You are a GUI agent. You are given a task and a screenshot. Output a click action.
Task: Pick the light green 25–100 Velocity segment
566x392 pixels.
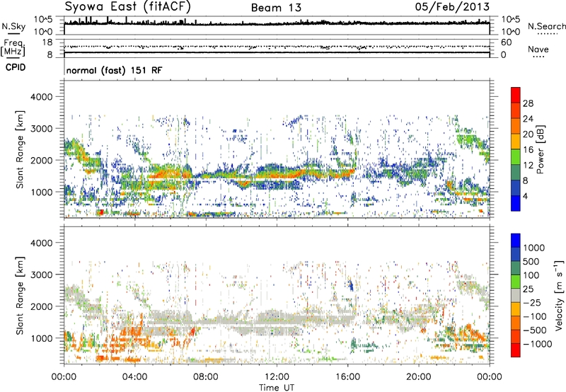516,282
